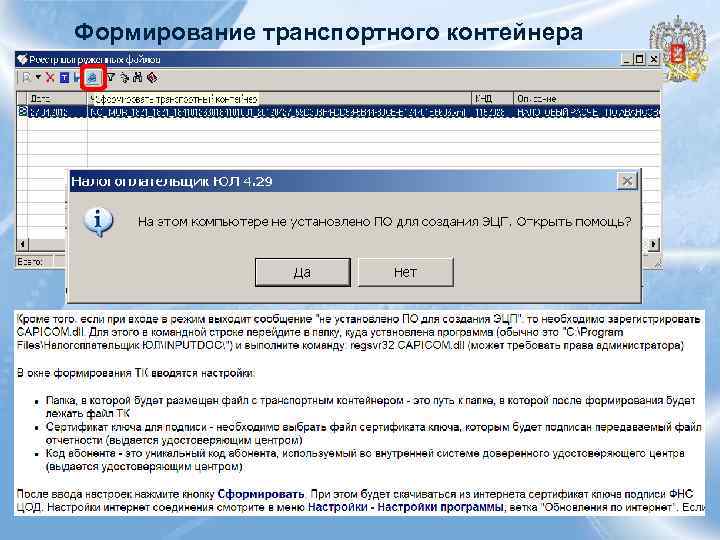720x540 pixels.
Task: Click the red diamond exit icon
Action: coord(152,78)
